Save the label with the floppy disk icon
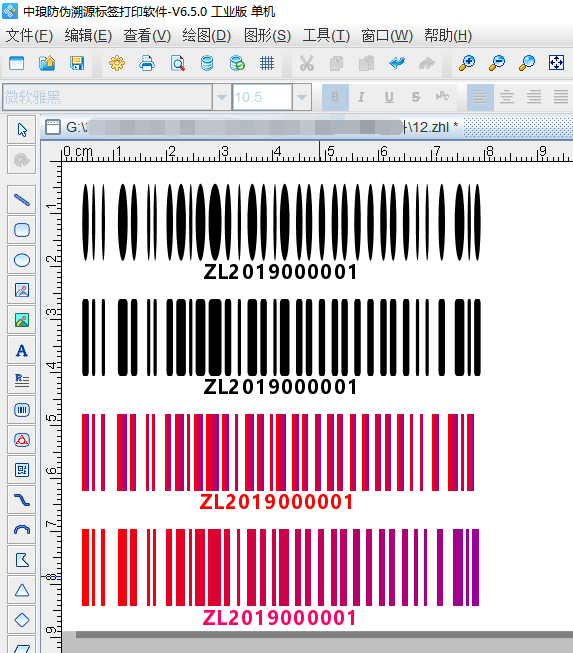 pyautogui.click(x=77, y=63)
